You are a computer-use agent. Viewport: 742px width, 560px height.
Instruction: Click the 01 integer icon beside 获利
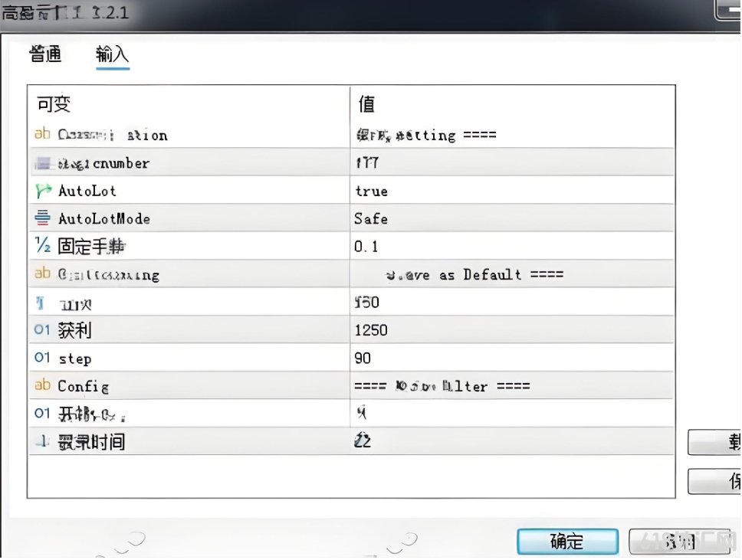point(42,329)
